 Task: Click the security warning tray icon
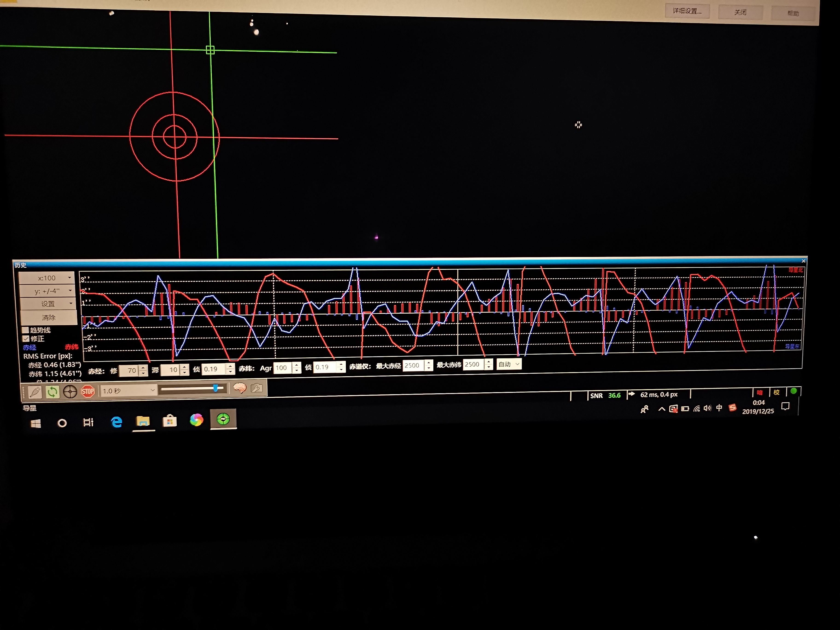673,409
